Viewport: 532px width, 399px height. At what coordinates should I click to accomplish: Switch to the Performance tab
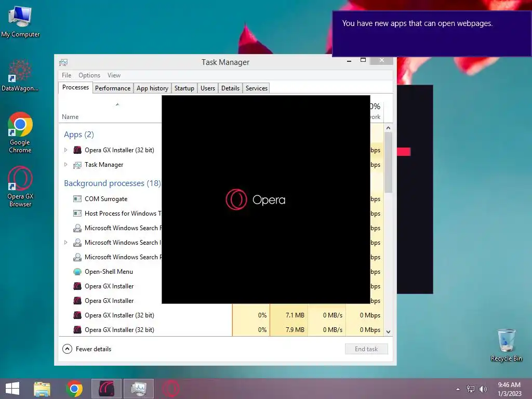pos(113,88)
